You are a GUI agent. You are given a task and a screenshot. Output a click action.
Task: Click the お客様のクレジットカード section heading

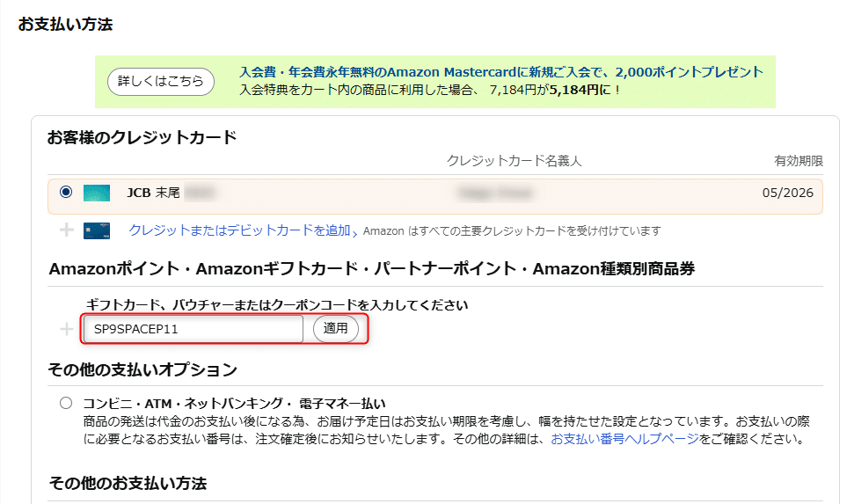coord(142,137)
